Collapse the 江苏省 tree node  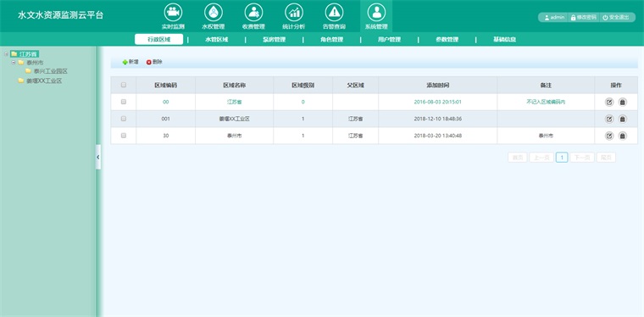(6, 53)
